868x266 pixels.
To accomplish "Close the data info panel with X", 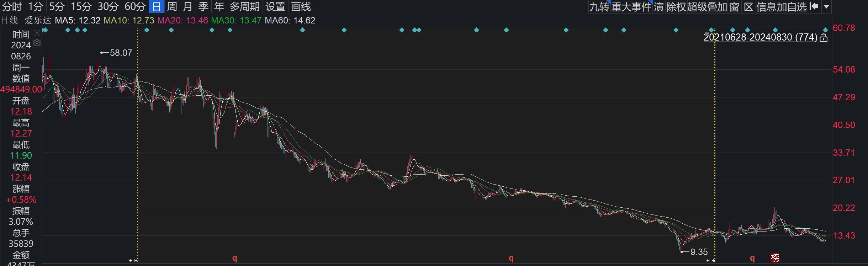I will tap(37, 33).
